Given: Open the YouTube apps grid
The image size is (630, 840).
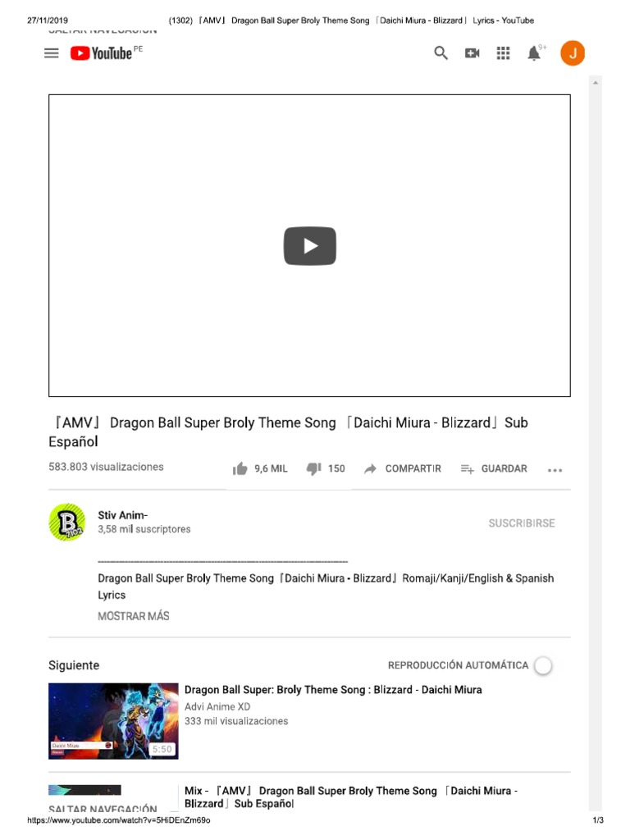Looking at the screenshot, I should coord(503,53).
